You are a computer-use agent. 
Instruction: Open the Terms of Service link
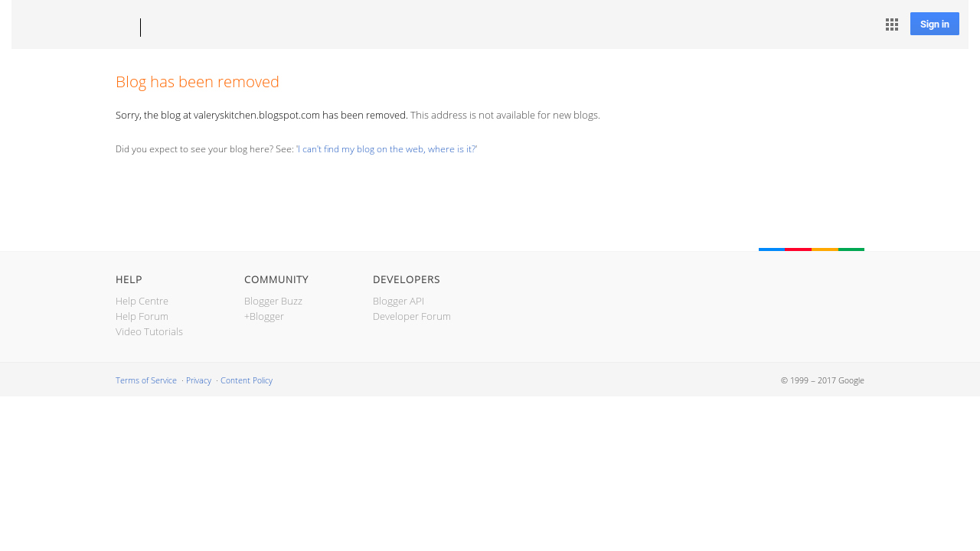146,380
